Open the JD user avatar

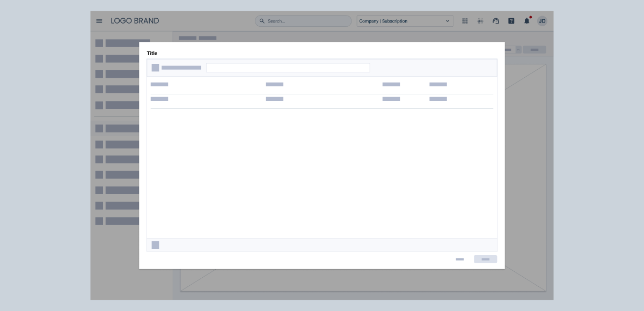[542, 21]
